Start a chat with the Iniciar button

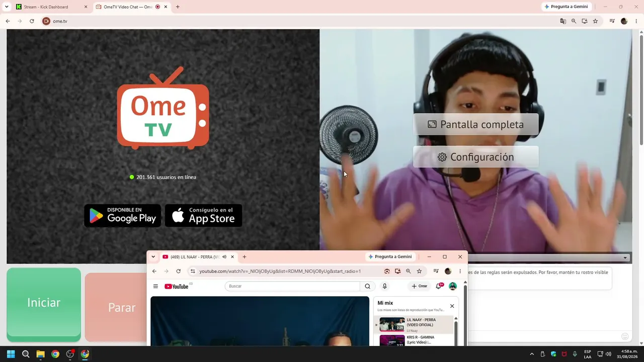coord(44,303)
